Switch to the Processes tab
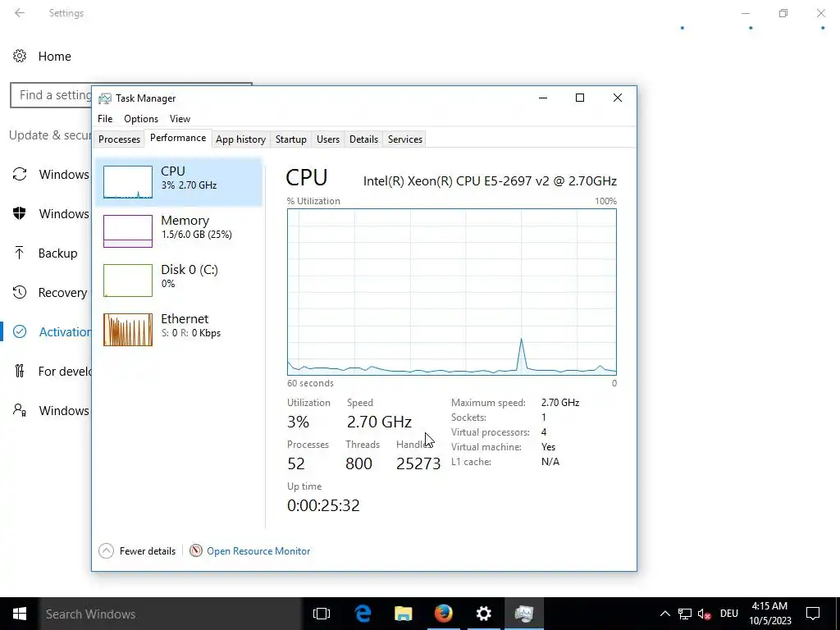Screen dimensions: 840x630 pos(119,139)
